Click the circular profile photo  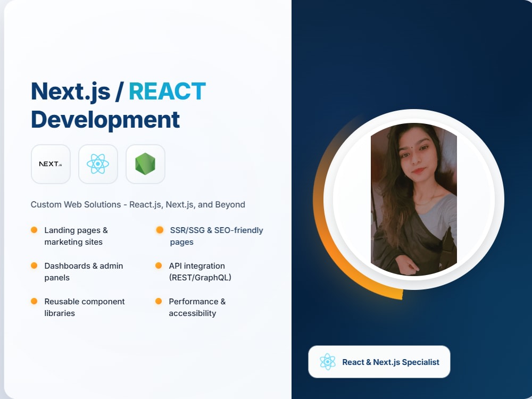(x=413, y=199)
